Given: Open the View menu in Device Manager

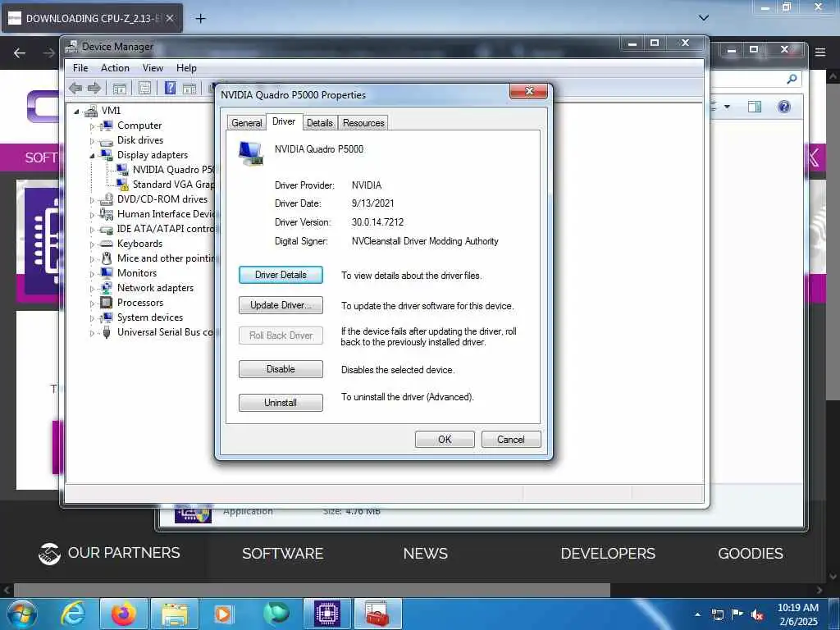Looking at the screenshot, I should [153, 68].
